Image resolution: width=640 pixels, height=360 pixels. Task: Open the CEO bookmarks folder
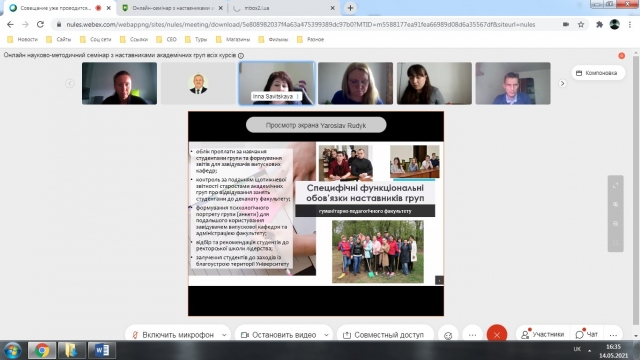[166, 40]
